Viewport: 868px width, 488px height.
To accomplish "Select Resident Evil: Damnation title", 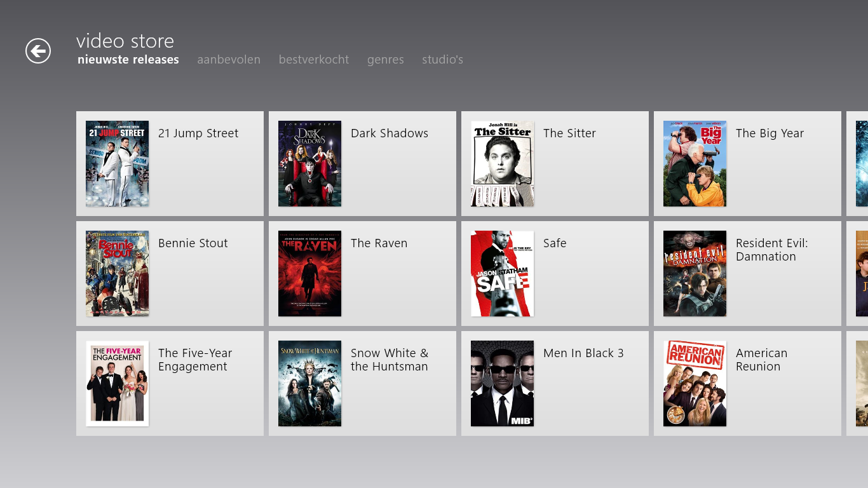I will click(771, 250).
